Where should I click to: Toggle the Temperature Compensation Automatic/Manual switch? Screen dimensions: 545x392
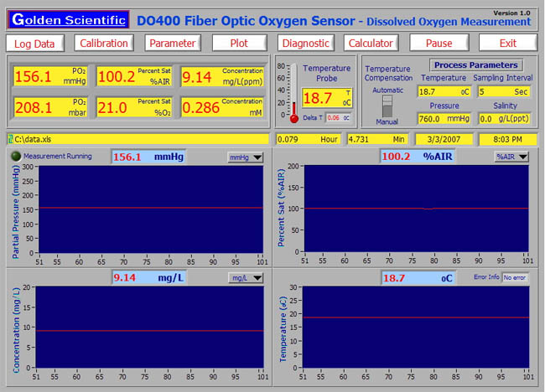tap(387, 106)
